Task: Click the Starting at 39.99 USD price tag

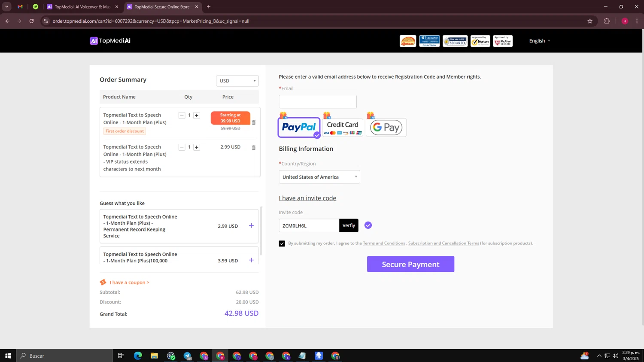Action: (x=231, y=118)
